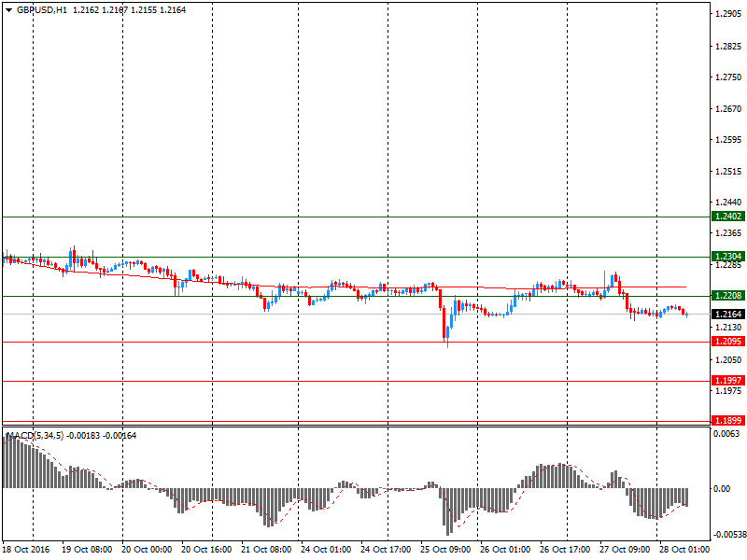The image size is (747, 560).
Task: Click the MACD(5,34,5) indicator label
Action: pyautogui.click(x=35, y=436)
